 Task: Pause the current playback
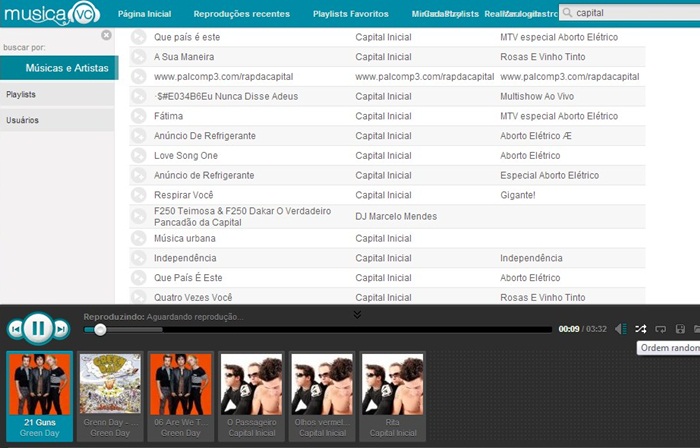point(38,328)
